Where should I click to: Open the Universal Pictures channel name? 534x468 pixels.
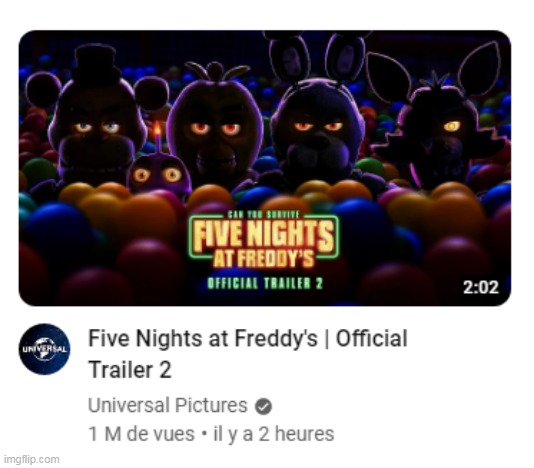(x=168, y=405)
